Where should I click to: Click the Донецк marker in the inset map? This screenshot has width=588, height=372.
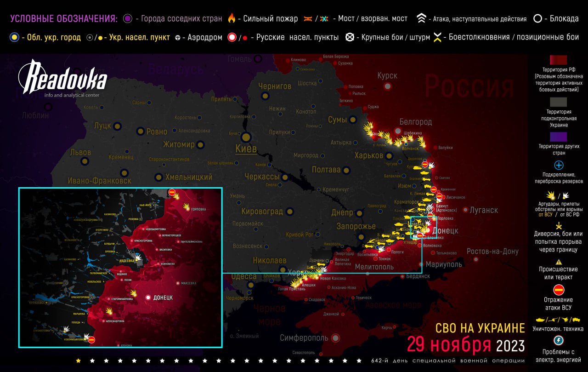tap(148, 298)
